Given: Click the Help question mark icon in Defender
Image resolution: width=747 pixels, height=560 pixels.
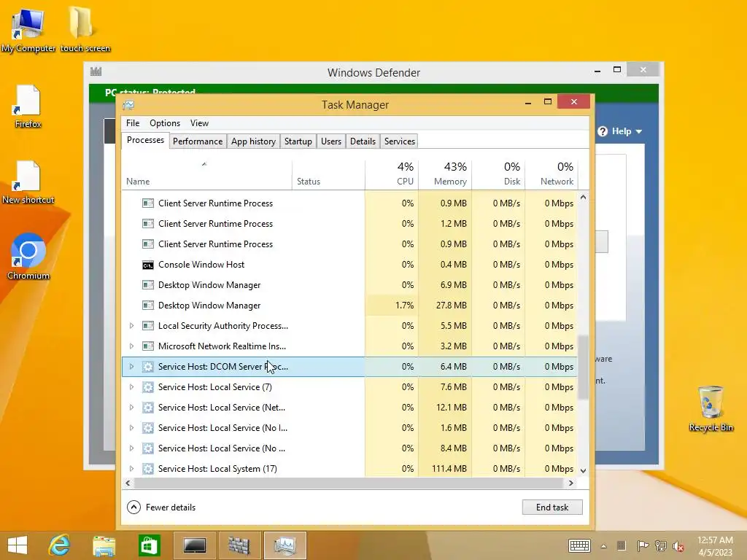Looking at the screenshot, I should 603,131.
